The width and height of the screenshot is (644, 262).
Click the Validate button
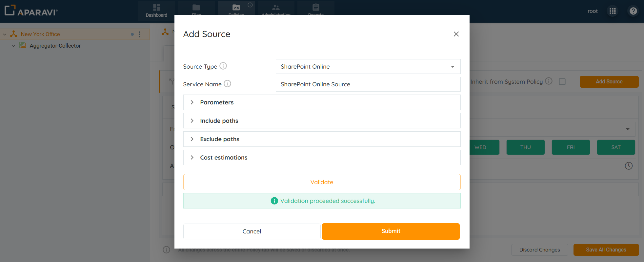[x=322, y=182]
